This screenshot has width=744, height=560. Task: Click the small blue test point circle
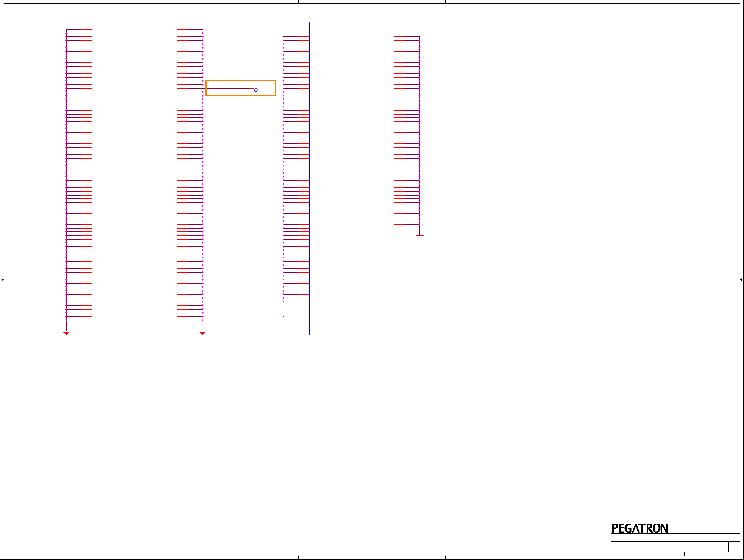click(x=256, y=90)
